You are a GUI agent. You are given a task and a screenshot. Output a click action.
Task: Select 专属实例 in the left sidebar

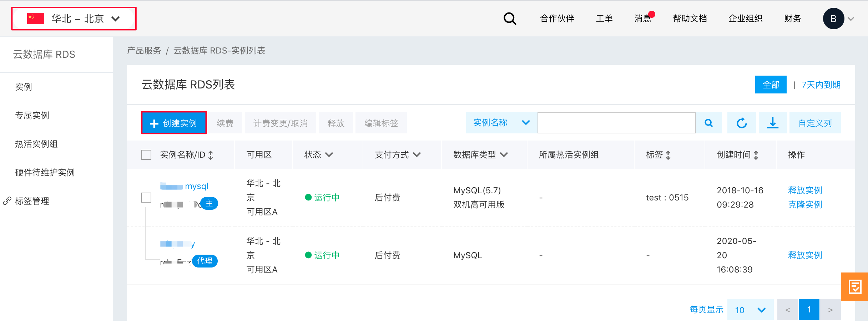[32, 116]
